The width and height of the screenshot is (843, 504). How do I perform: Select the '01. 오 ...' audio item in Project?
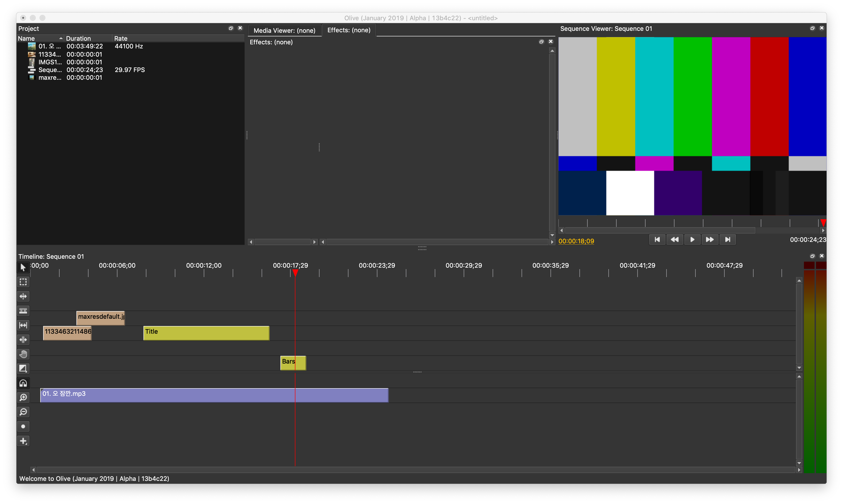click(x=130, y=46)
